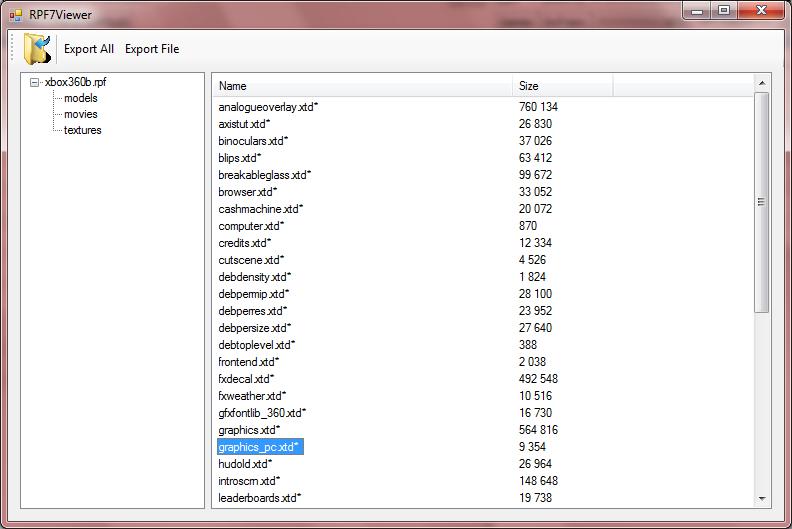Click the scroll up arrow of file list
The width and height of the screenshot is (792, 529).
[762, 83]
